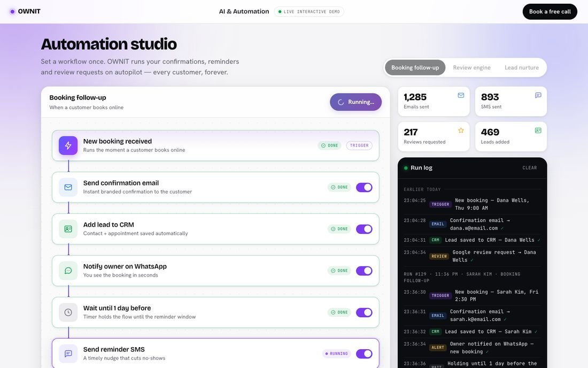Open the 469 Leads added card
This screenshot has width=588, height=368.
510,136
